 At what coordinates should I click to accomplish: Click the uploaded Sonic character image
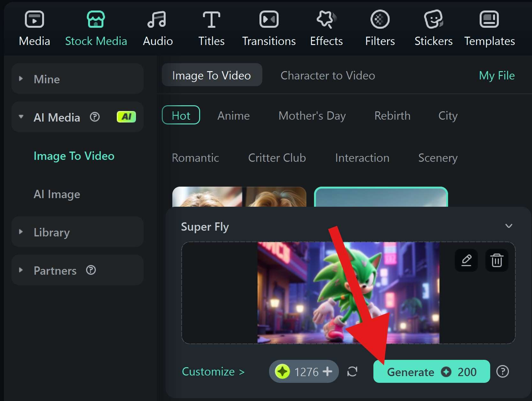click(348, 293)
